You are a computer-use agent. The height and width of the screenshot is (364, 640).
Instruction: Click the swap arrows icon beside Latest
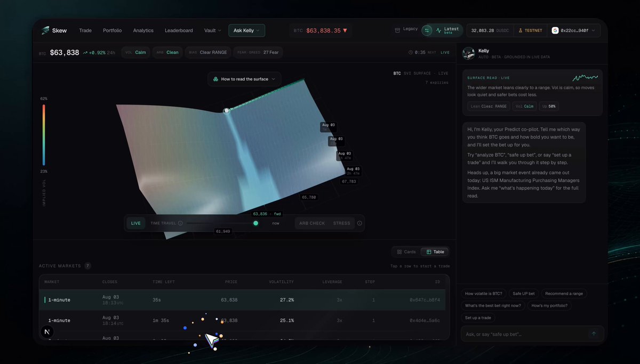pos(427,30)
